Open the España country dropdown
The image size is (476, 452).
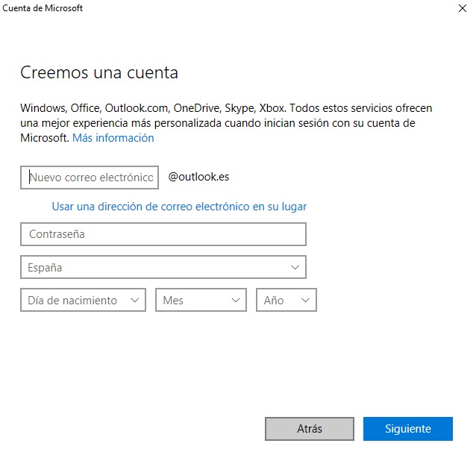163,268
